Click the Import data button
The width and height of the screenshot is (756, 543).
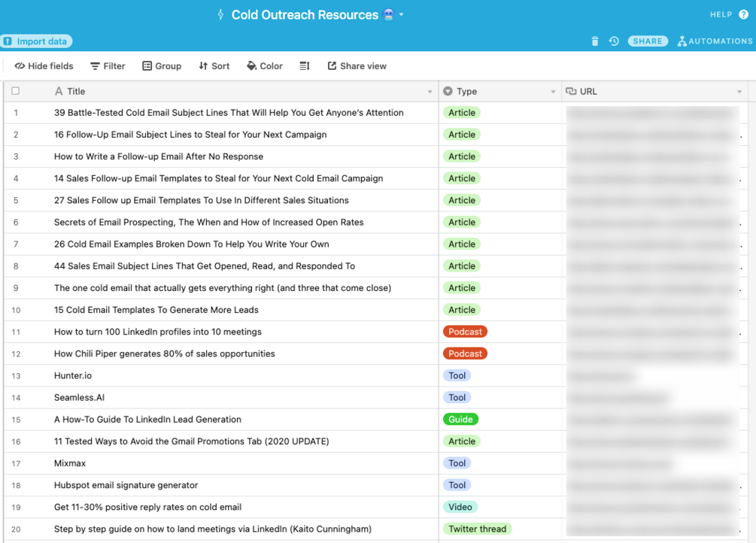point(36,41)
